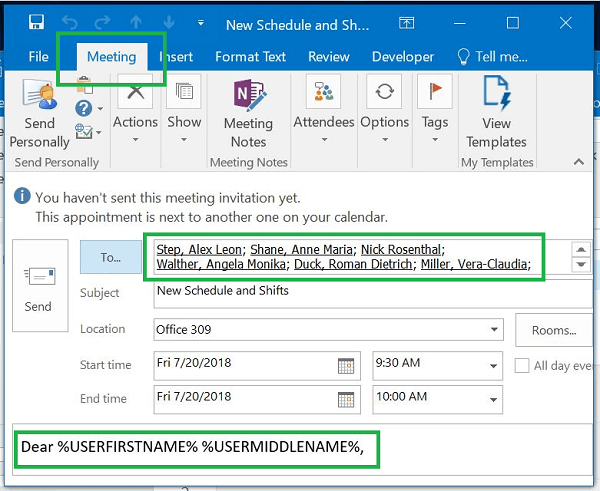Viewport: 600px width, 491px height.
Task: Click the To... button
Action: tap(111, 257)
